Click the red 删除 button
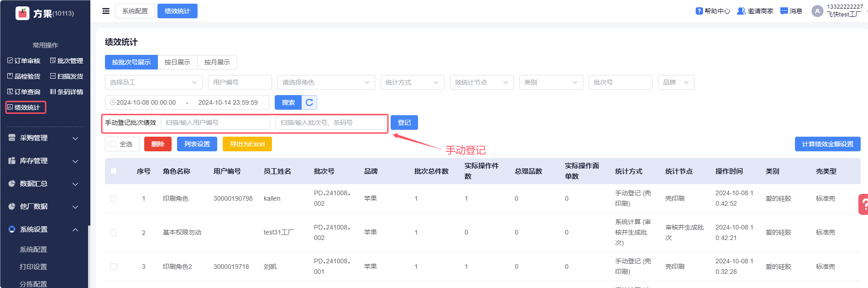The height and width of the screenshot is (288, 868). tap(157, 144)
